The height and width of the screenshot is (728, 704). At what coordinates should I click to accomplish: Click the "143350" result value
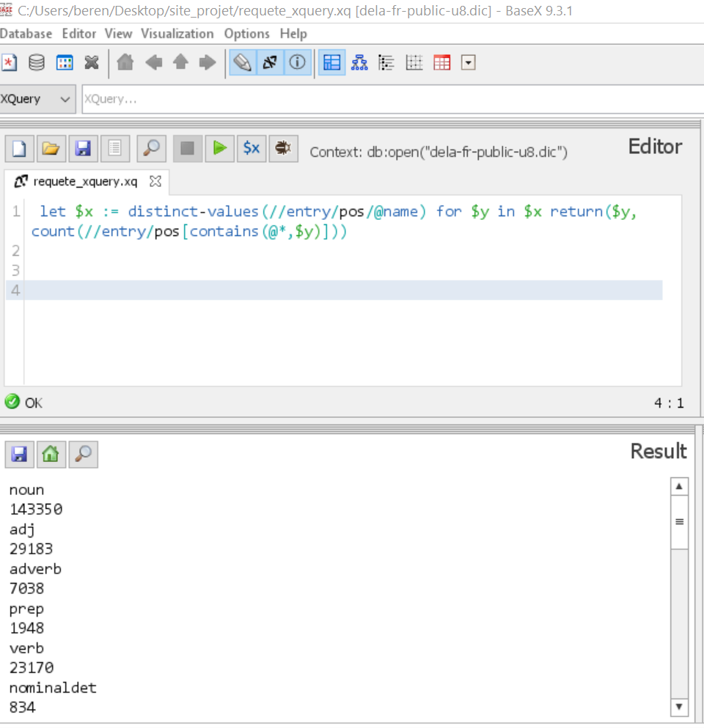click(36, 510)
